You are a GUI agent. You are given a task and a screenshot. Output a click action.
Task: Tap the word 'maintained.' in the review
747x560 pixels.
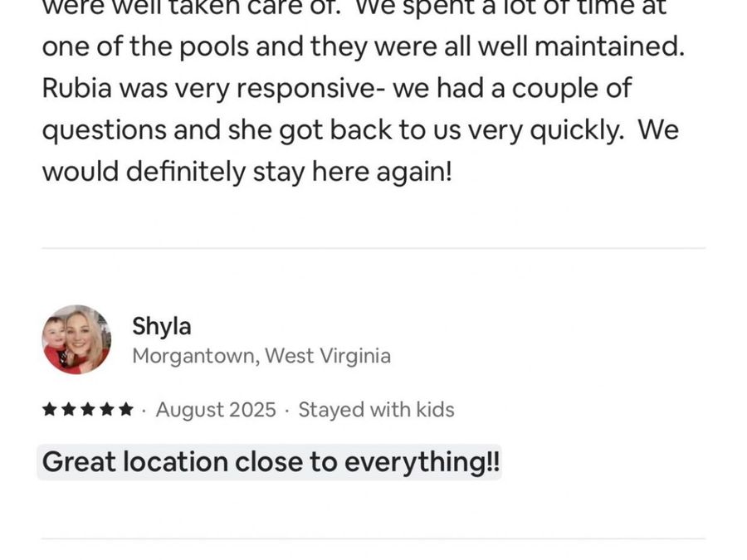(609, 46)
